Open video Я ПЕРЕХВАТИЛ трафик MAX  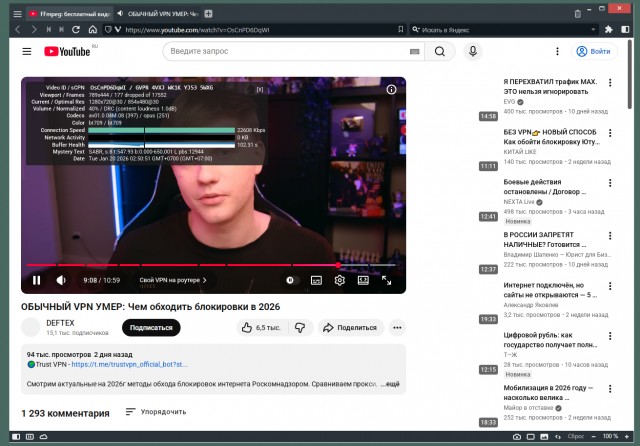pos(550,87)
